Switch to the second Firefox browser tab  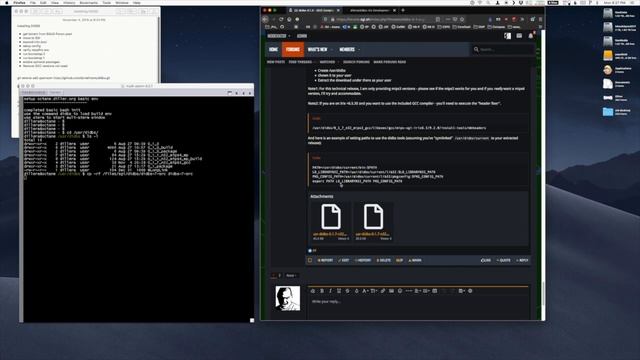click(372, 10)
